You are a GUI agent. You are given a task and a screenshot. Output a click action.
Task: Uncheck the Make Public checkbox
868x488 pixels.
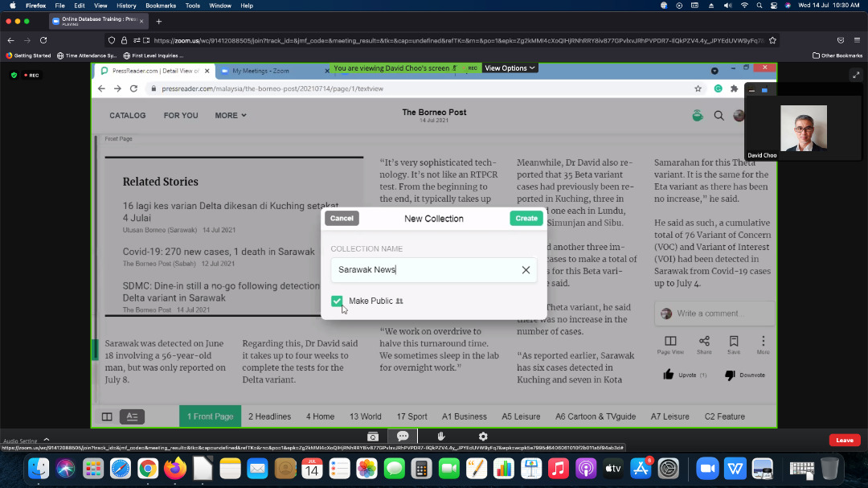point(337,301)
